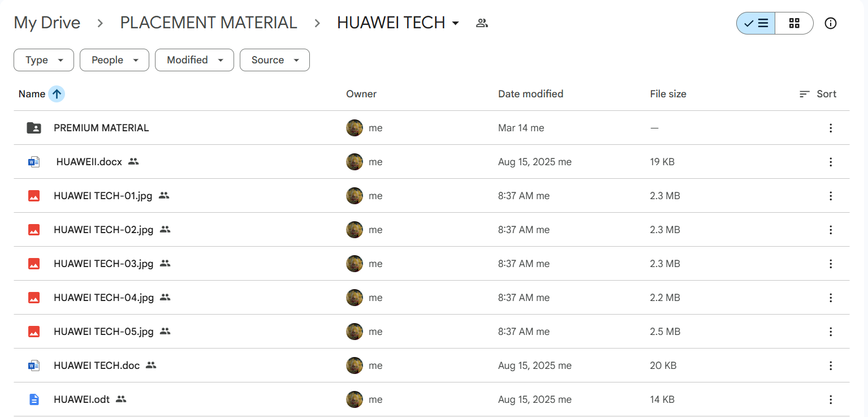Click the shared icon next to HUAWEII.docx
The height and width of the screenshot is (417, 868).
coord(133,162)
